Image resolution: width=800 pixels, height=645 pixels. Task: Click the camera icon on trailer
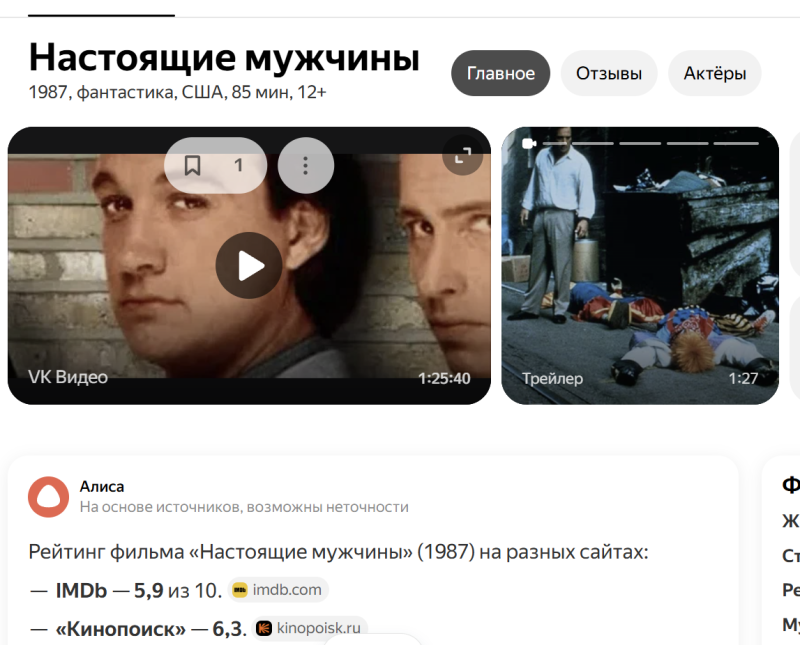(x=529, y=143)
